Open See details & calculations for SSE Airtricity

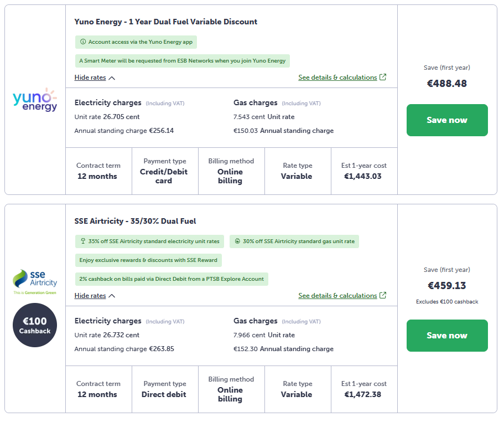[x=337, y=296]
